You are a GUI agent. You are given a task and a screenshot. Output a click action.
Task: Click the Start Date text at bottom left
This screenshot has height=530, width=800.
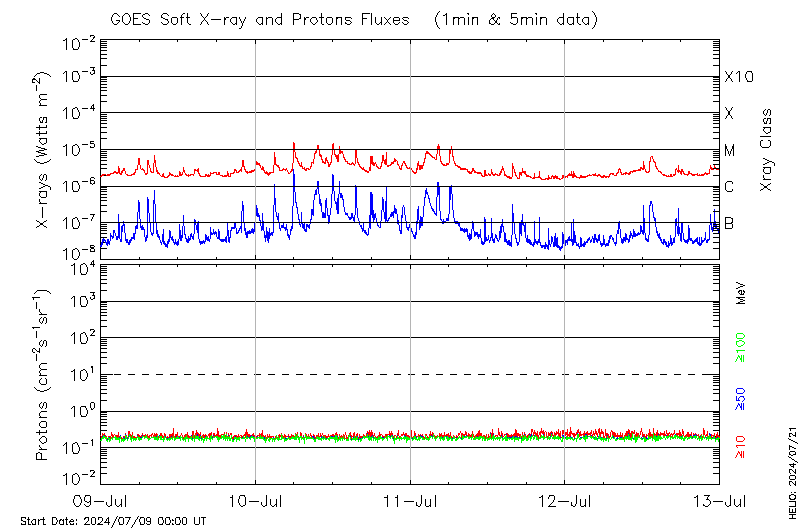113,521
